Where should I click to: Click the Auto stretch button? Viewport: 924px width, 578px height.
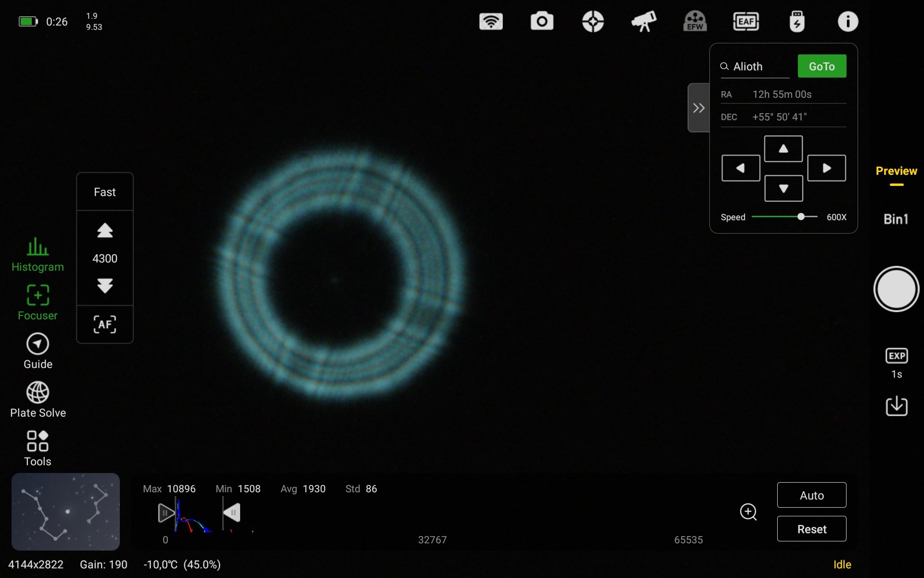click(x=811, y=495)
